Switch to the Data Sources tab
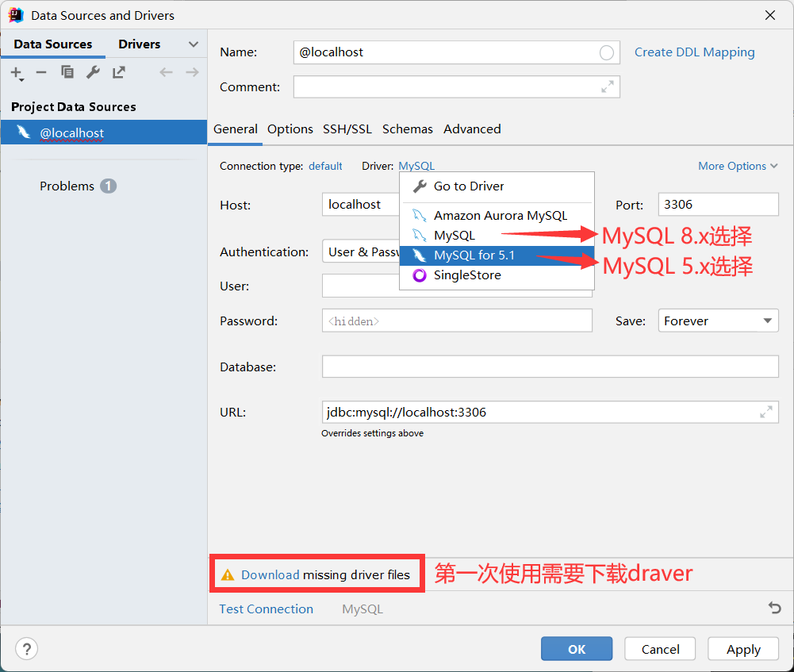The height and width of the screenshot is (672, 794). (52, 44)
